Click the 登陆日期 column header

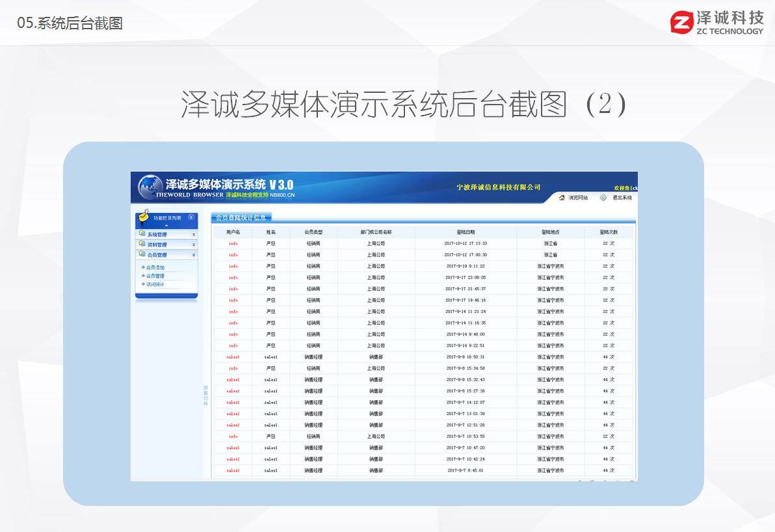[466, 232]
